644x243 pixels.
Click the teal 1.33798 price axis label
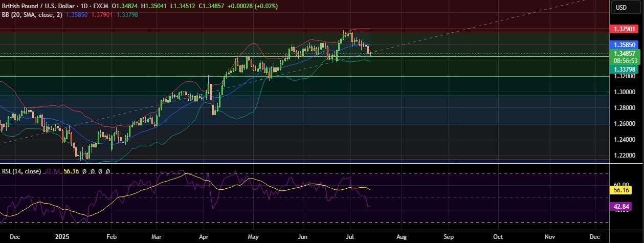point(625,70)
